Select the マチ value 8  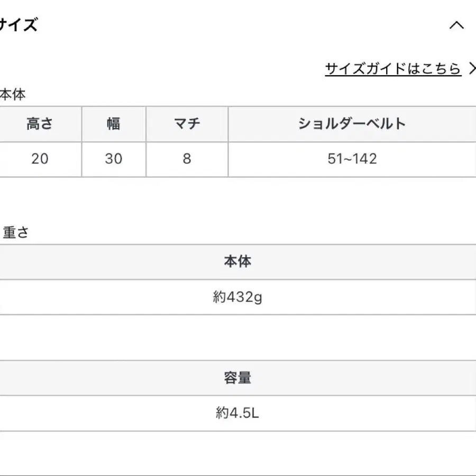pos(186,159)
